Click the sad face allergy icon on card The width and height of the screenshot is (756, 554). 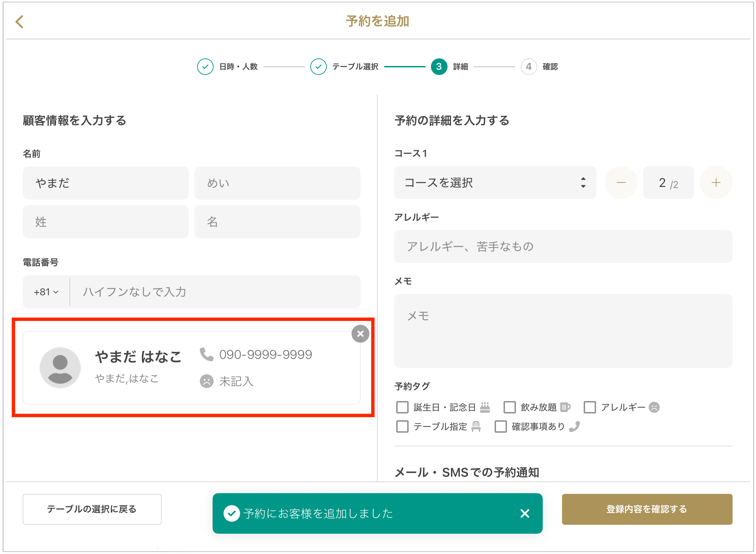click(207, 381)
